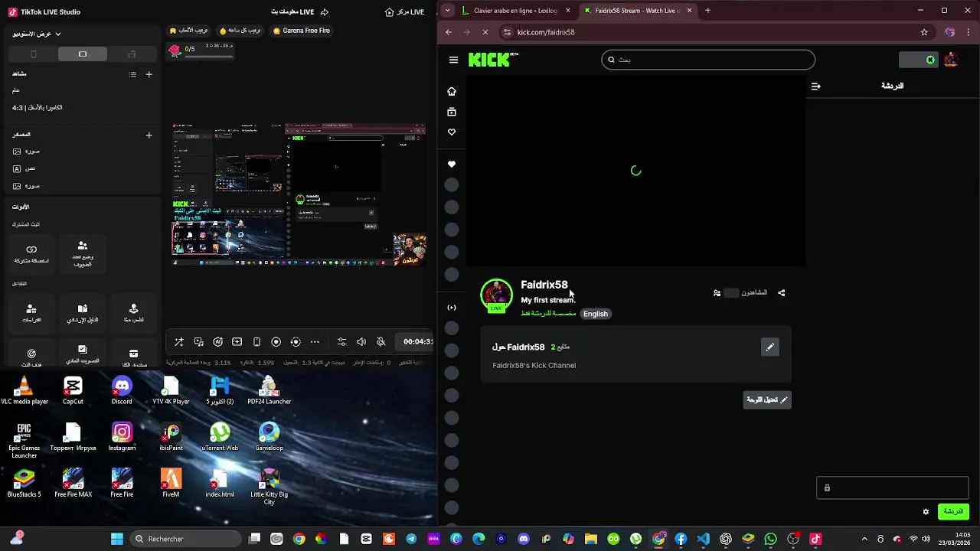Viewport: 980px width, 551px height.
Task: Click the edit panel button (تحويل اللوحة)
Action: pyautogui.click(x=767, y=399)
